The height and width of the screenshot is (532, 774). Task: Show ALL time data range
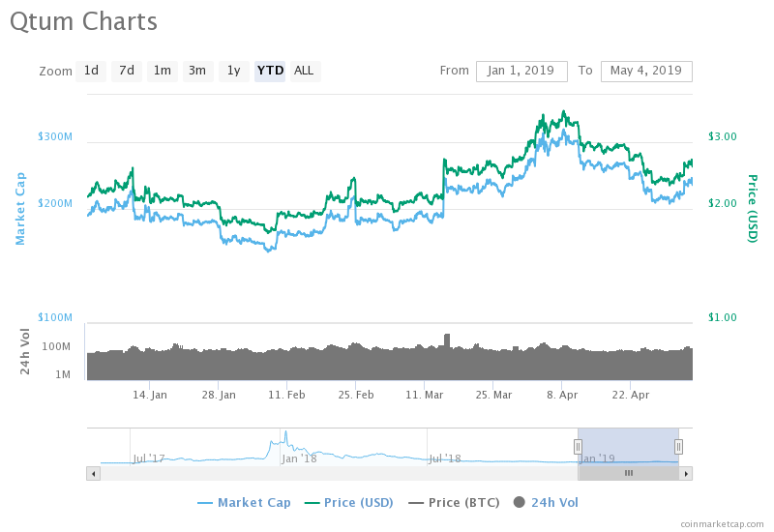tap(305, 71)
